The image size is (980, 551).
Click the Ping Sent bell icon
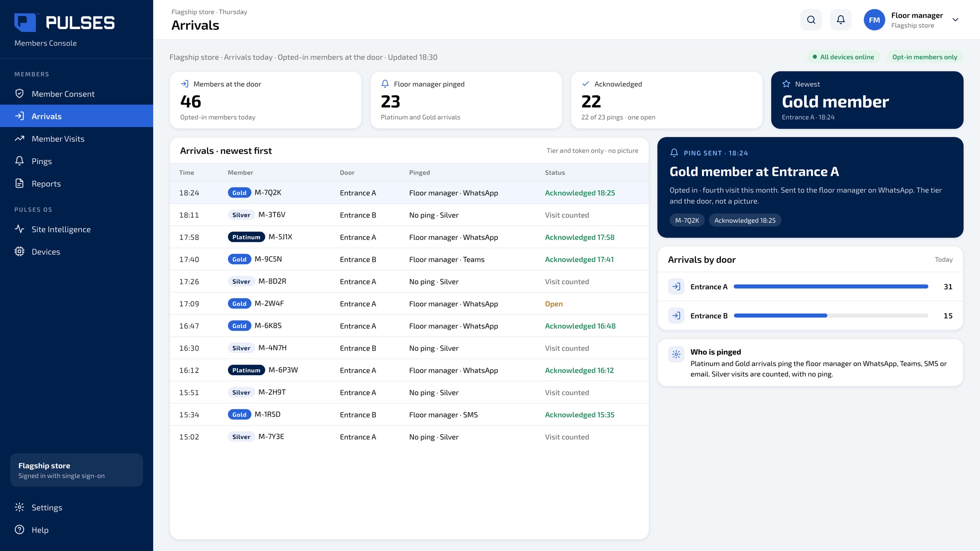674,153
